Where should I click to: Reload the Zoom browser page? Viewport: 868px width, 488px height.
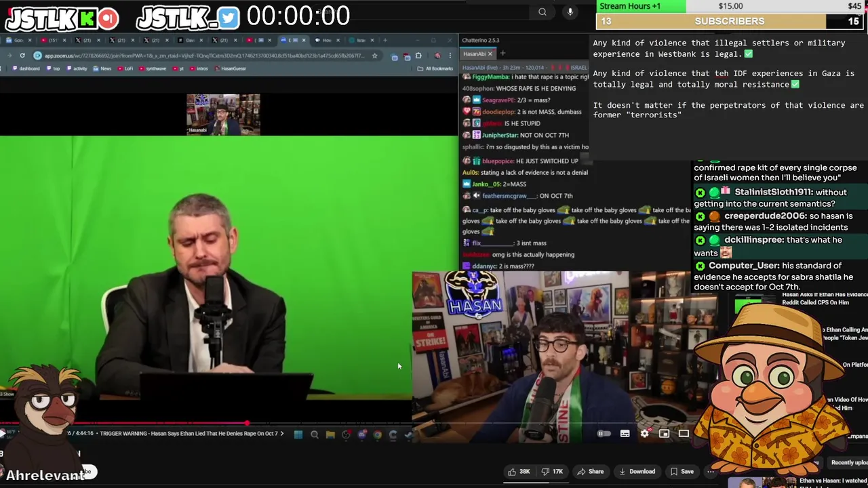(x=22, y=56)
